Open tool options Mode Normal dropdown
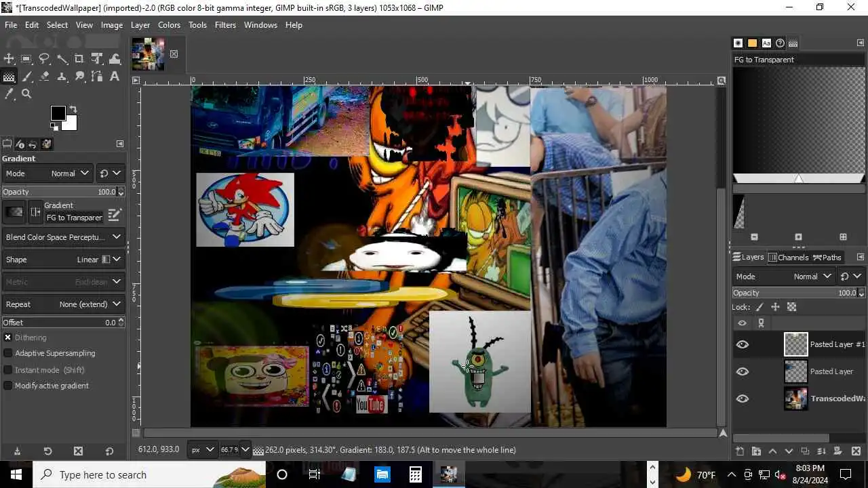Screen dimensions: 868x488 tap(47, 174)
